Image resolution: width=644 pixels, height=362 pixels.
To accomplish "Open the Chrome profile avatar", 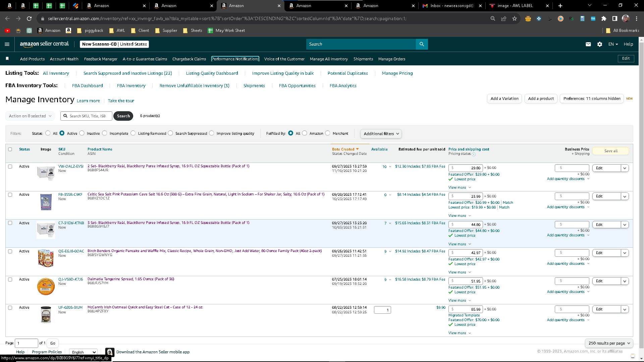I will [x=626, y=19].
